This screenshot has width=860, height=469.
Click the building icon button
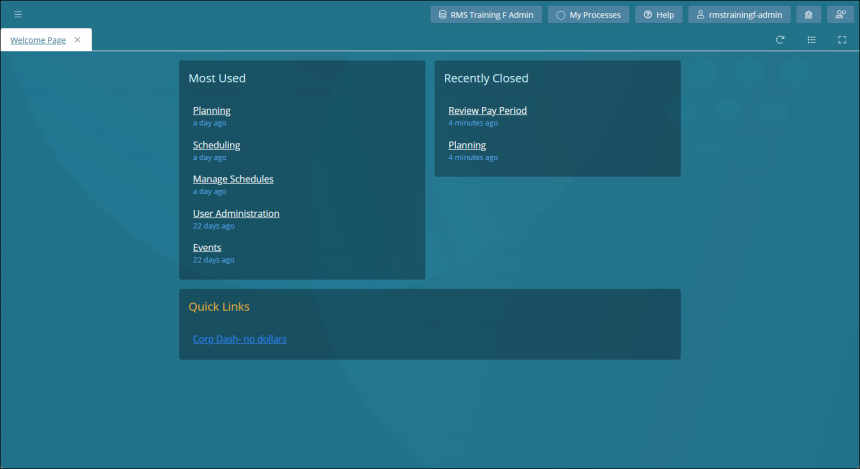[809, 15]
